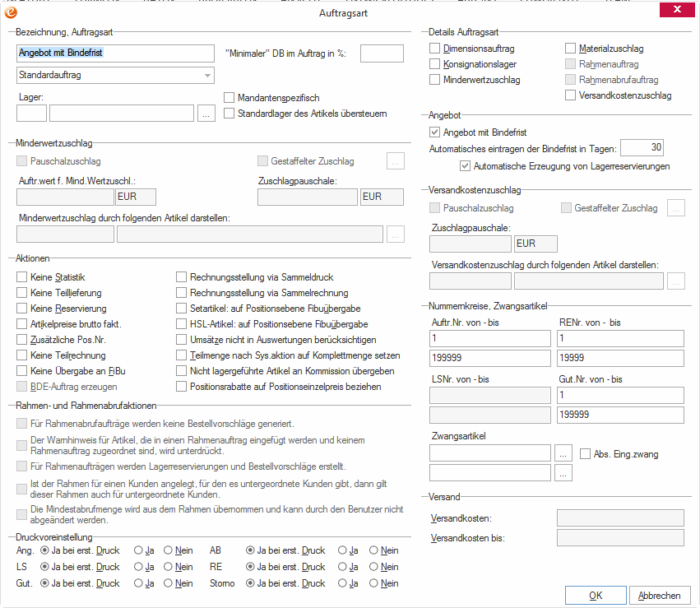
Task: Enable Keine Teillieferung
Action: [21, 293]
